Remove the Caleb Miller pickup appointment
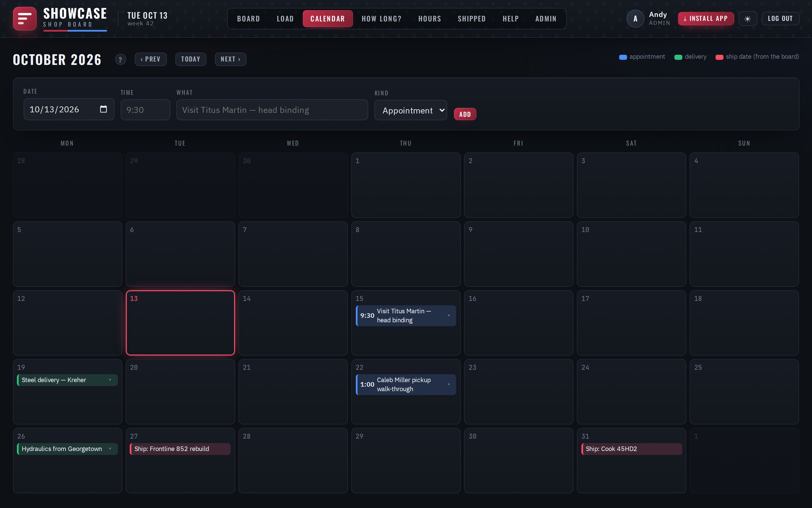This screenshot has width=812, height=508. [x=449, y=384]
